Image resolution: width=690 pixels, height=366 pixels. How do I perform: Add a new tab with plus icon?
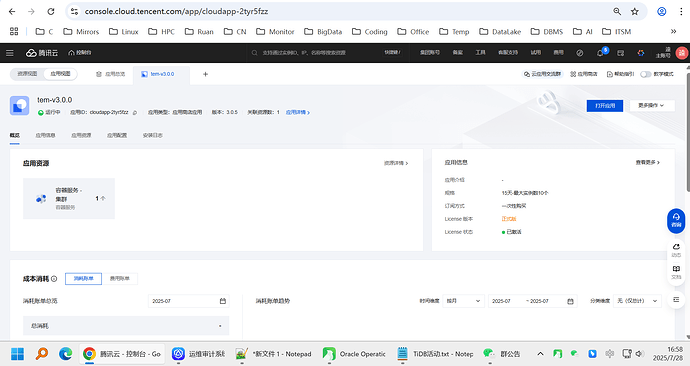pos(205,74)
